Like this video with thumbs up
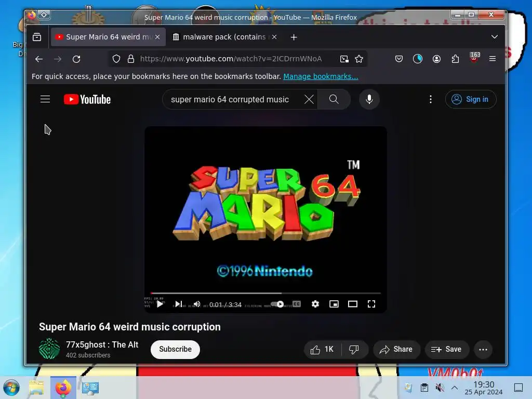The width and height of the screenshot is (532, 399). 322,350
